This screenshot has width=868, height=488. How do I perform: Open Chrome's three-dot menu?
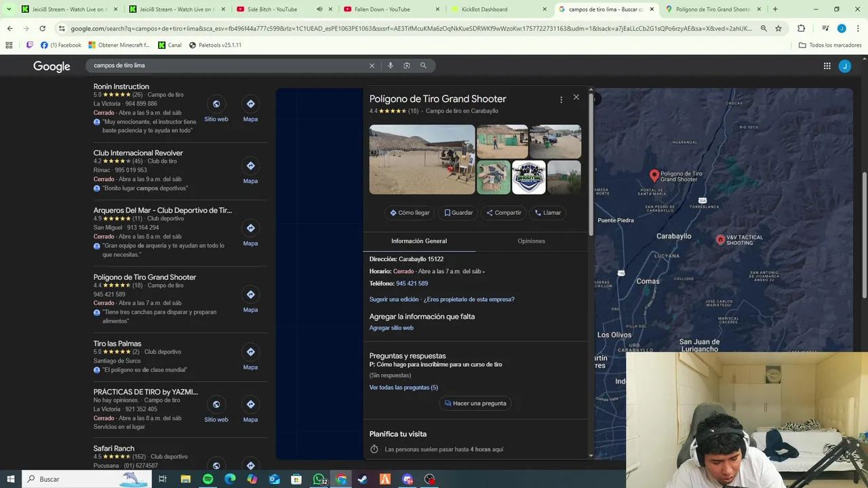pos(858,28)
